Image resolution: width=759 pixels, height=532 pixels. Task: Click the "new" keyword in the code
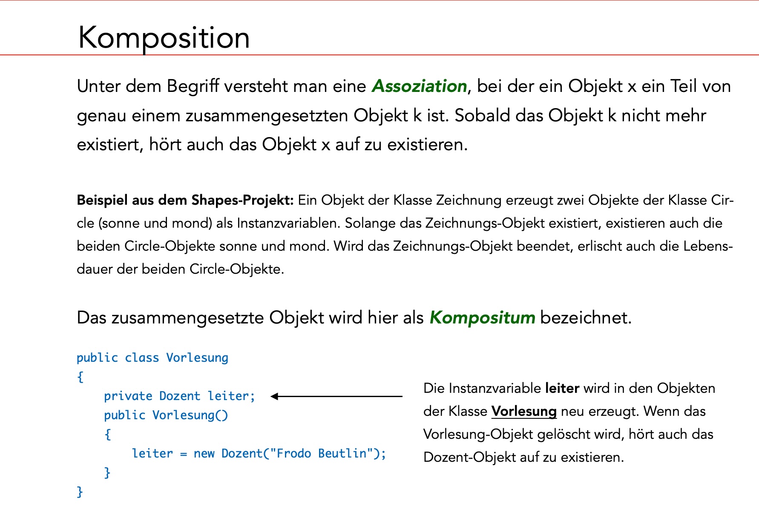coord(204,454)
